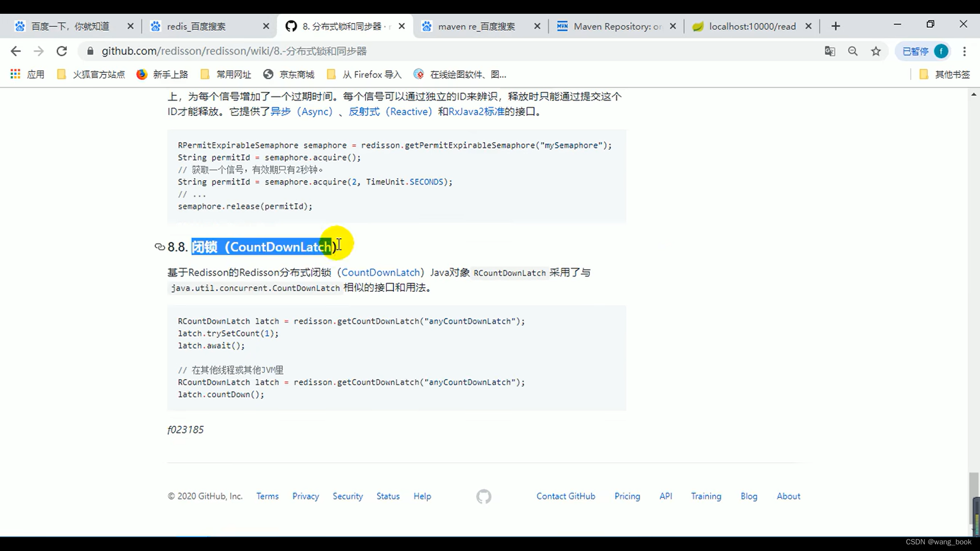980x551 pixels.
Task: Follow the 反射式（Reactive） link
Action: click(390, 111)
